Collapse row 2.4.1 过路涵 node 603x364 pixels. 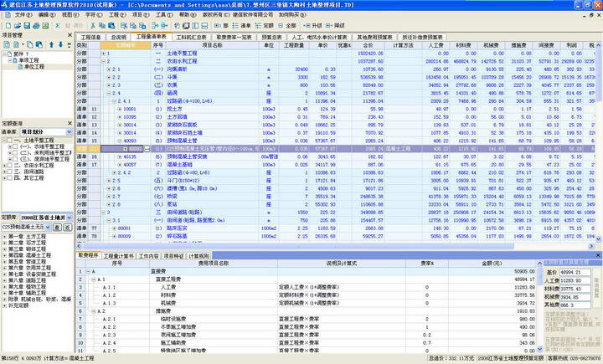click(114, 101)
